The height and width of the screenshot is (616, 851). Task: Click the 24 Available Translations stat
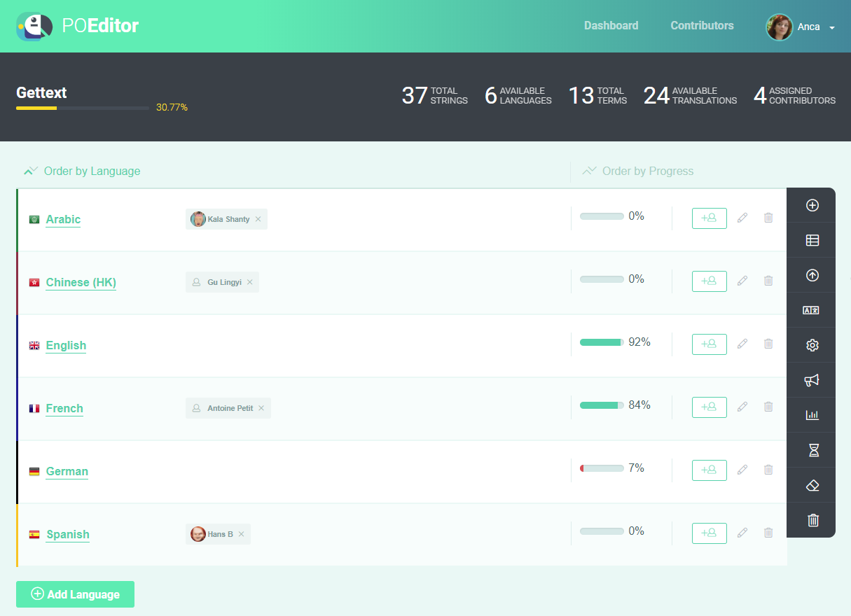690,95
